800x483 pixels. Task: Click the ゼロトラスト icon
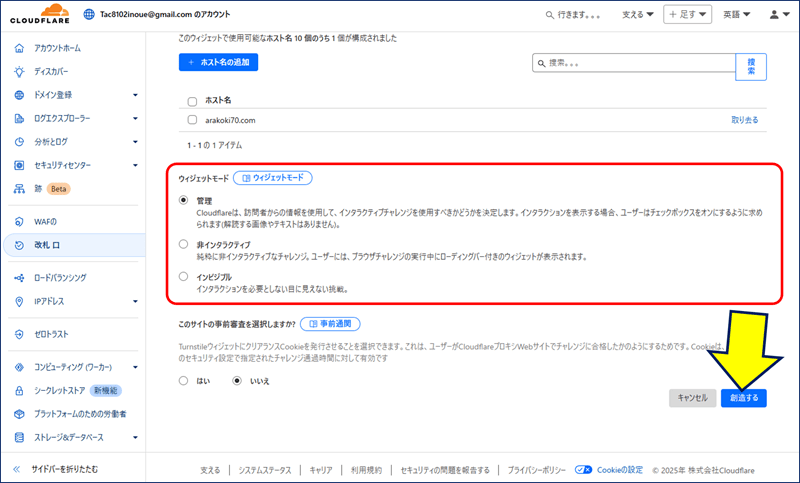pos(19,334)
